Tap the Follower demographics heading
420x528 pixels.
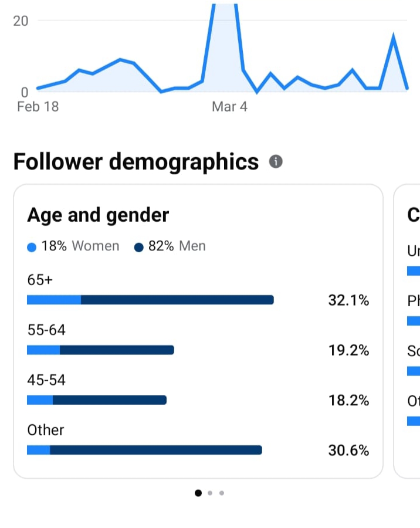[x=136, y=161]
